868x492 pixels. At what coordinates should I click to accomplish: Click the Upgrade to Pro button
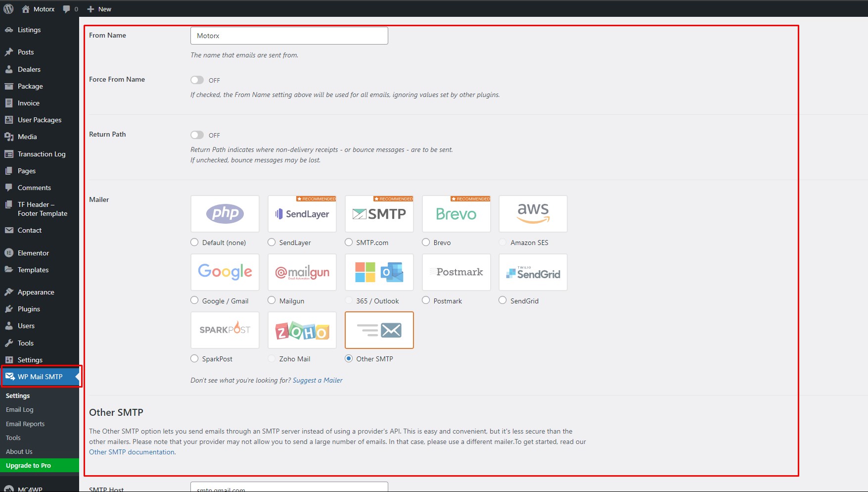40,465
